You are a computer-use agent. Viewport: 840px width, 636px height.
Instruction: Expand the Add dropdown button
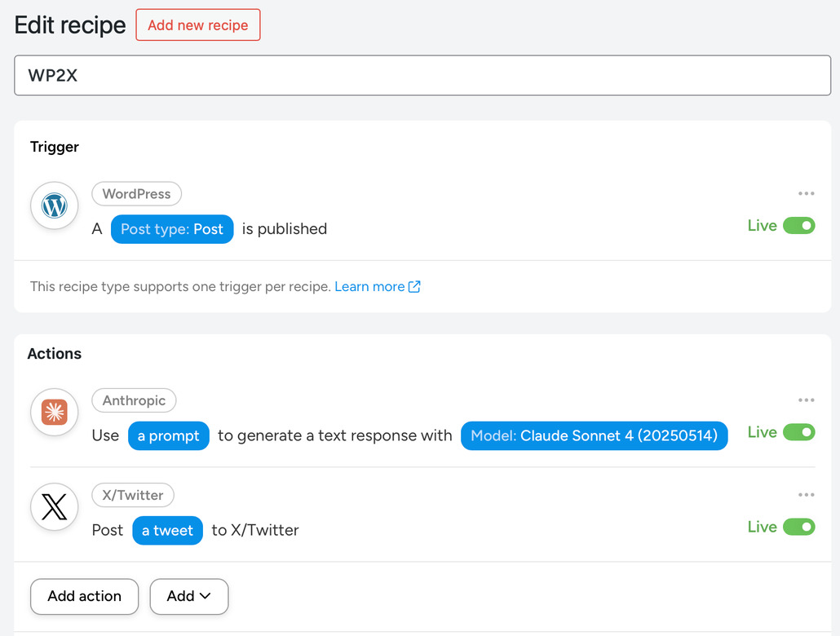pos(188,596)
